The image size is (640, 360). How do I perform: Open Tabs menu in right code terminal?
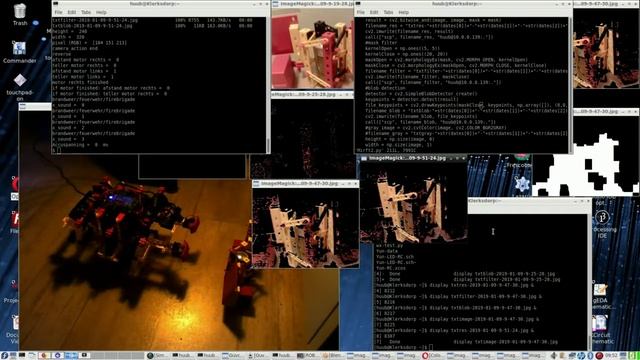[388, 12]
